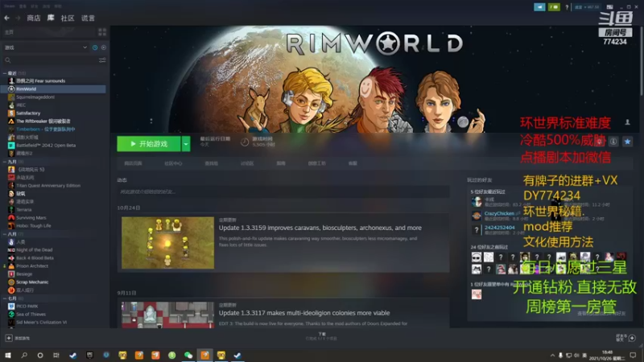644x362 pixels.
Task: Open 'Update 1.3.3117 makes multi-ideoligion' article
Action: (x=304, y=313)
